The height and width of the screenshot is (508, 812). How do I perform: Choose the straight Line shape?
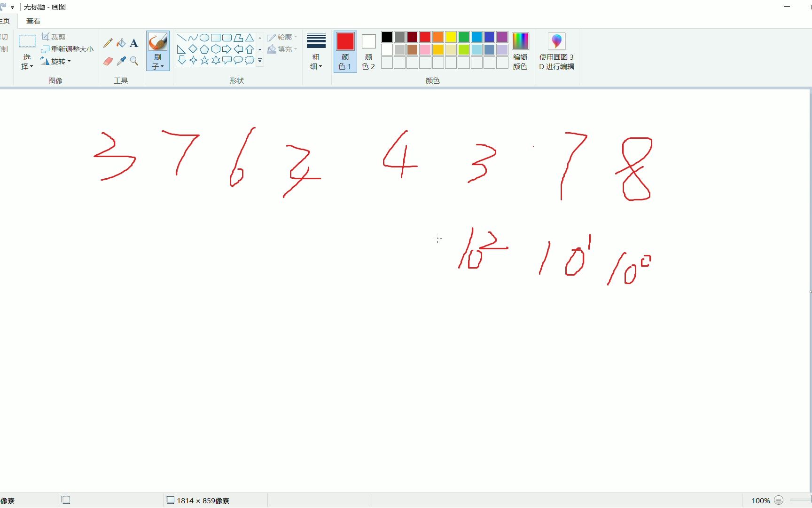pos(182,38)
